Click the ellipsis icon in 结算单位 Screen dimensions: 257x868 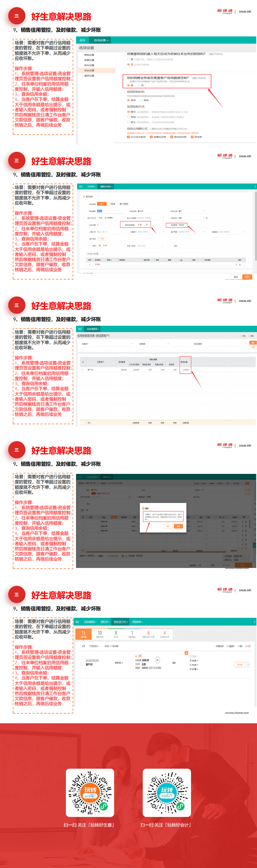tap(244, 232)
